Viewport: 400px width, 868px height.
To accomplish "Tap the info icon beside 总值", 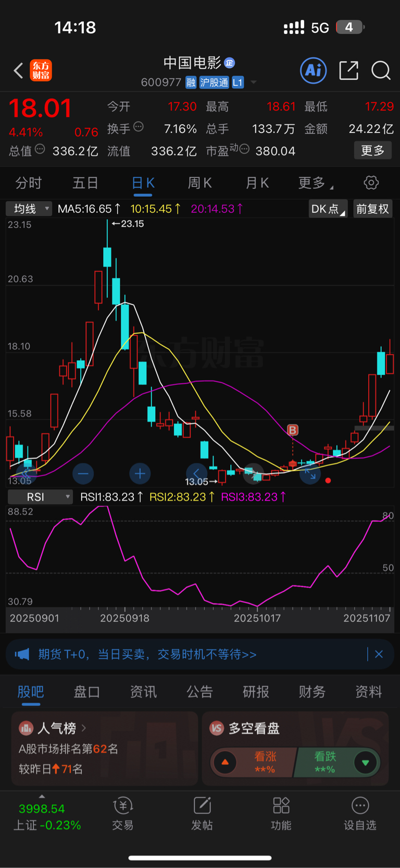I will 40,150.
